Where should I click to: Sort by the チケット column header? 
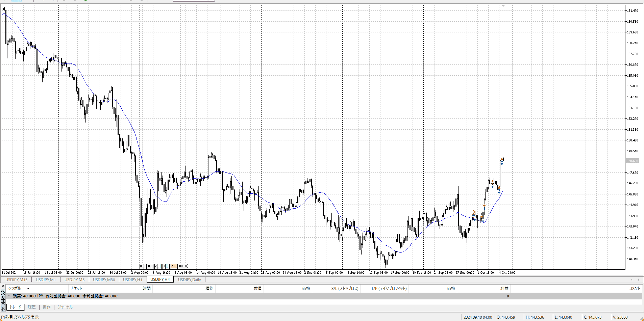76,289
